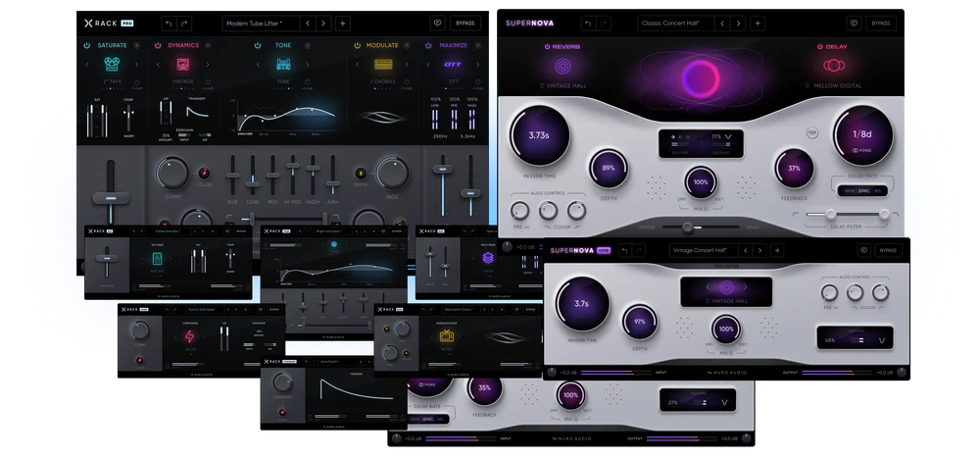Click the ducking V icon in Supernova display
This screenshot has width=980, height=457.
(728, 136)
